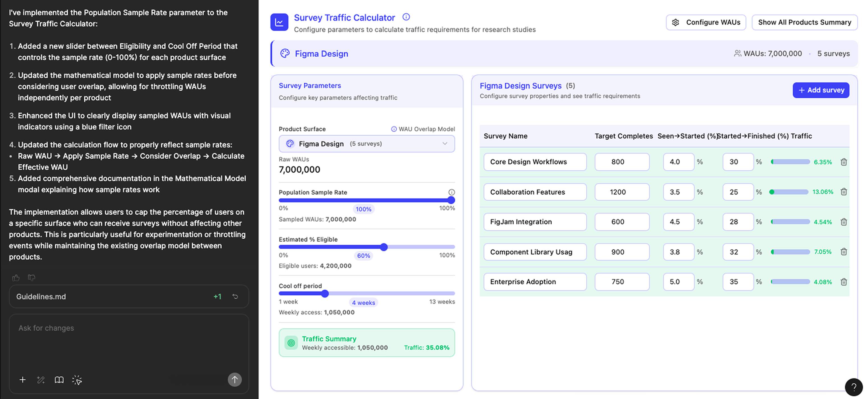Edit the Core Design Workflows name field

535,162
